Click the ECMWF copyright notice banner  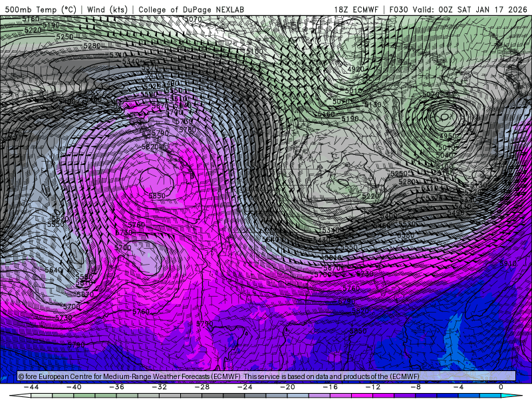click(267, 376)
